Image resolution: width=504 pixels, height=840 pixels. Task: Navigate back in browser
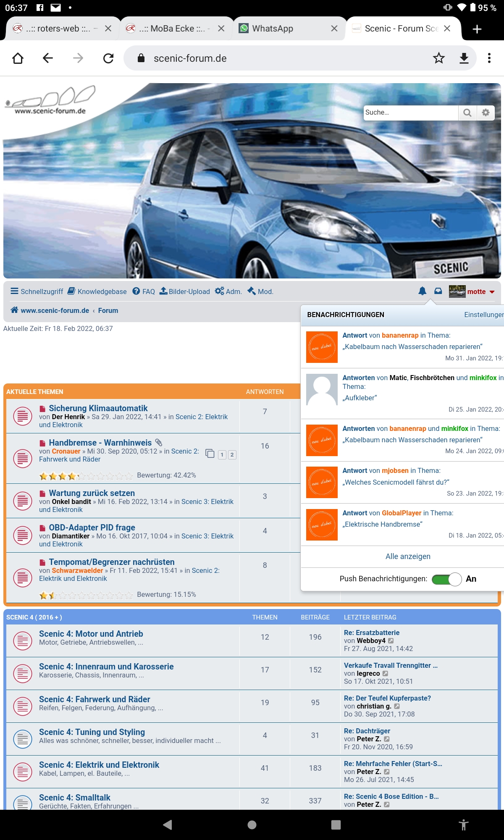[48, 58]
